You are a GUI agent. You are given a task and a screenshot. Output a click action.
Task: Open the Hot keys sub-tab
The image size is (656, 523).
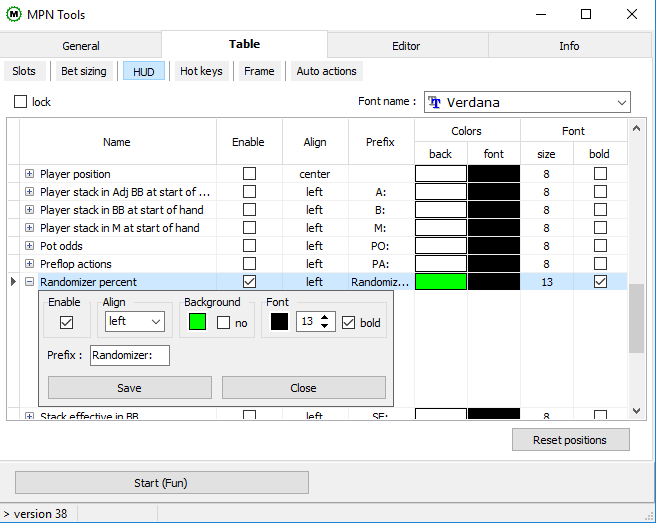click(x=201, y=71)
